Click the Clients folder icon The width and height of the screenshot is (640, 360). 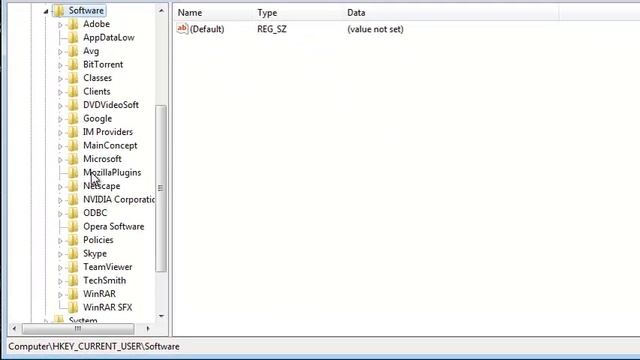click(73, 91)
